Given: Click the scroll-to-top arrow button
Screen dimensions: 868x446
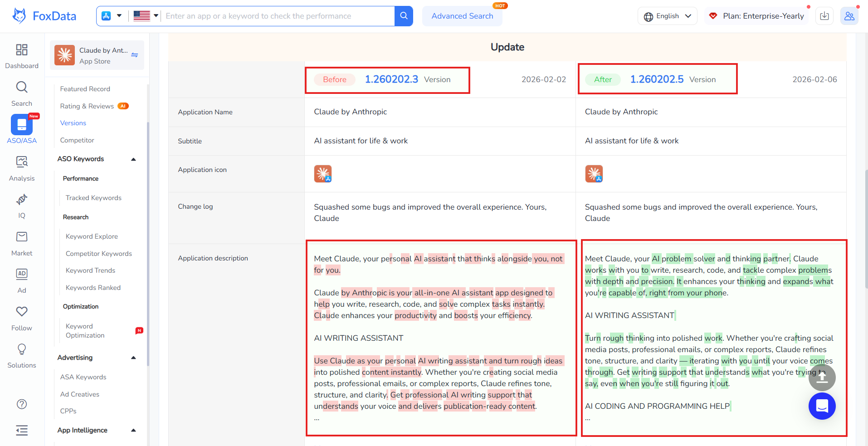Looking at the screenshot, I should pos(822,377).
